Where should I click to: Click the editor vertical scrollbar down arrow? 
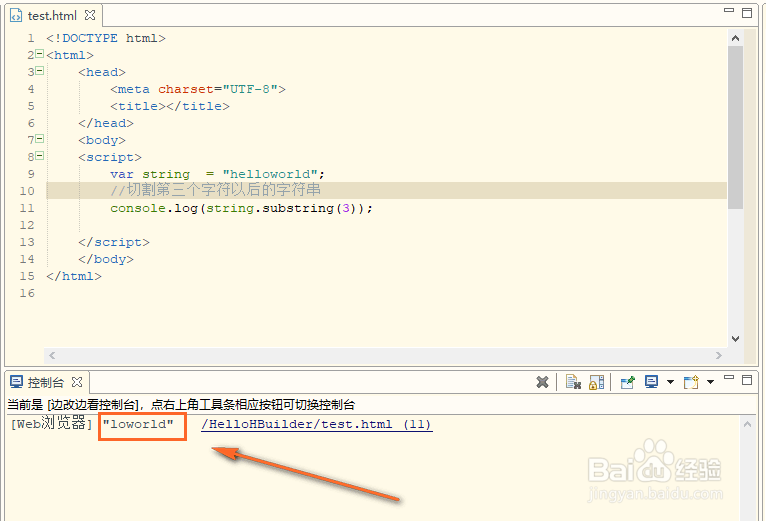click(735, 339)
